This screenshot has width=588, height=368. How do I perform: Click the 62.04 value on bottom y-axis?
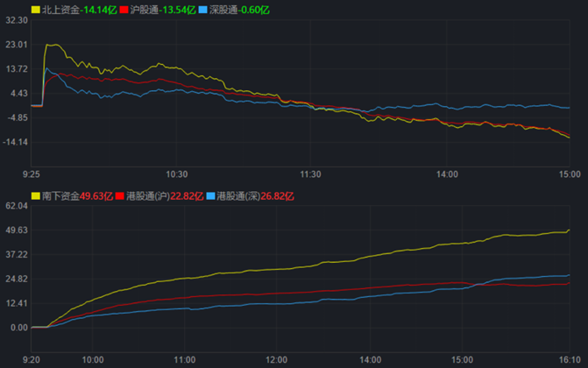[16, 206]
